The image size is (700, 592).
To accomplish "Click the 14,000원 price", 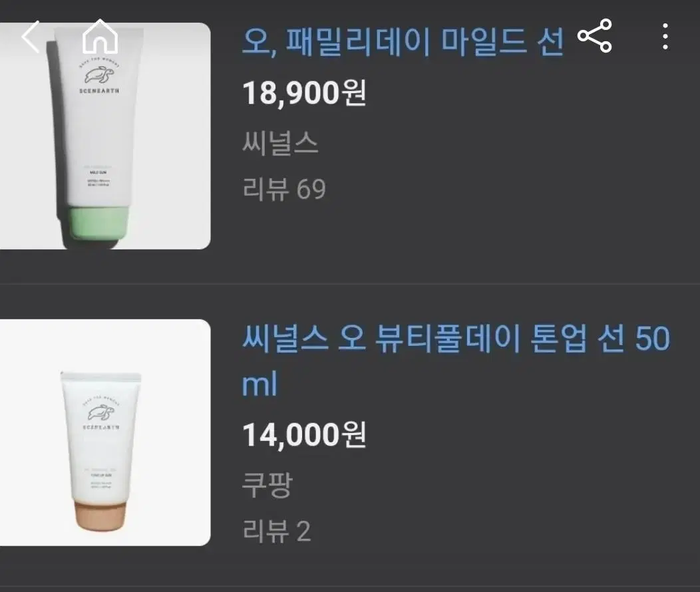I will point(304,435).
